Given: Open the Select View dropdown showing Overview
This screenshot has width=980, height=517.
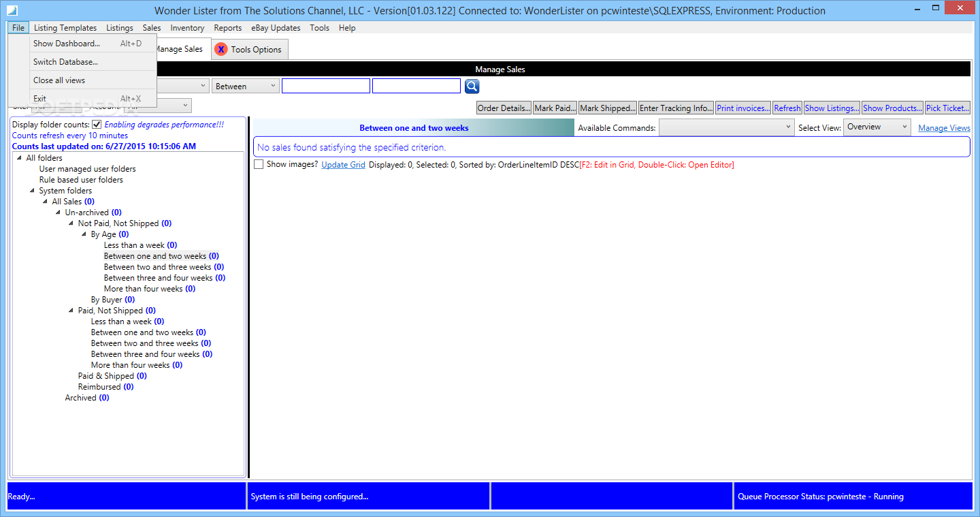Looking at the screenshot, I should click(877, 127).
